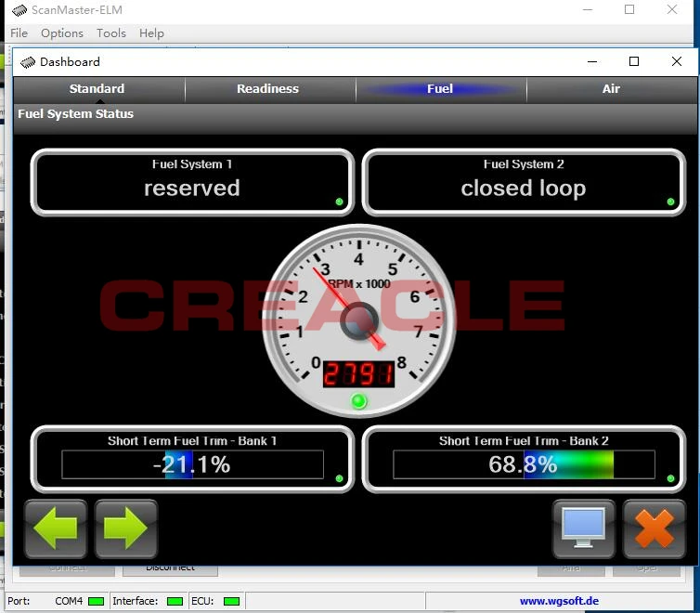Screen dimensions: 700x613
Task: Click the Short Term Fuel Trim Bank 2 bar
Action: 524,464
